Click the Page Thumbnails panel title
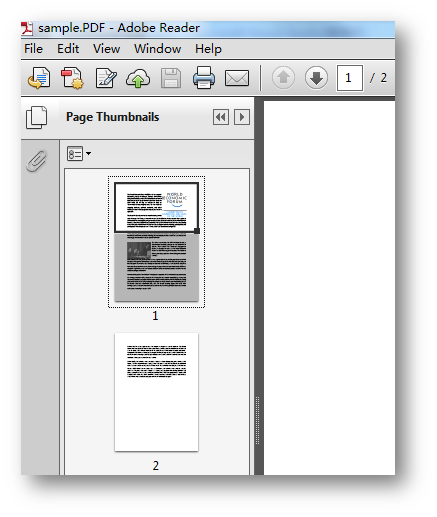The width and height of the screenshot is (437, 517). (112, 117)
